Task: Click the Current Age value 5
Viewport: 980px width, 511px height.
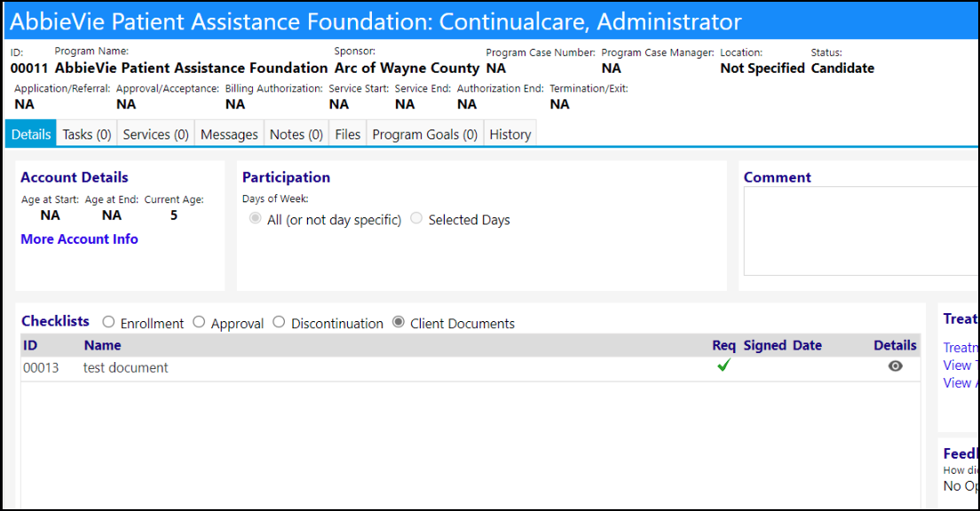Action: click(174, 215)
